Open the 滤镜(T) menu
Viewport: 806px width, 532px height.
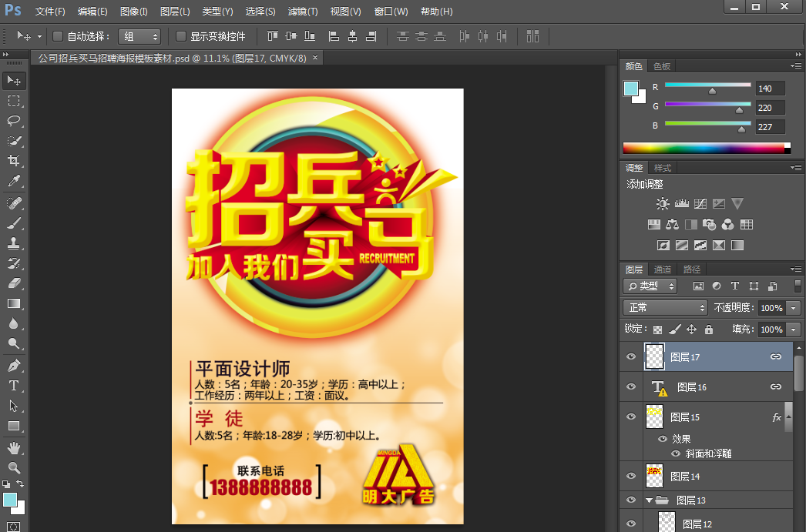(x=301, y=12)
